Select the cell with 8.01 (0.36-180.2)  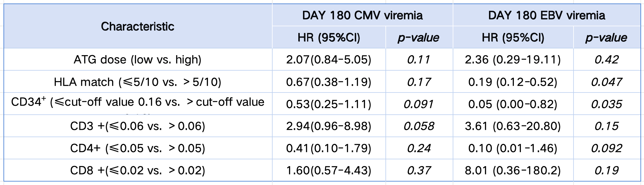click(x=513, y=170)
